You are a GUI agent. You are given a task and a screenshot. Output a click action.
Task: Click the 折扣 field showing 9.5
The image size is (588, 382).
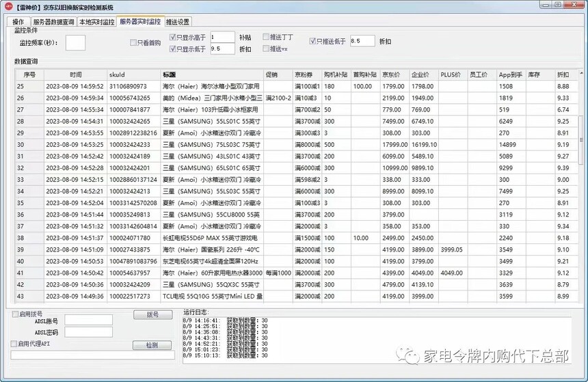222,49
